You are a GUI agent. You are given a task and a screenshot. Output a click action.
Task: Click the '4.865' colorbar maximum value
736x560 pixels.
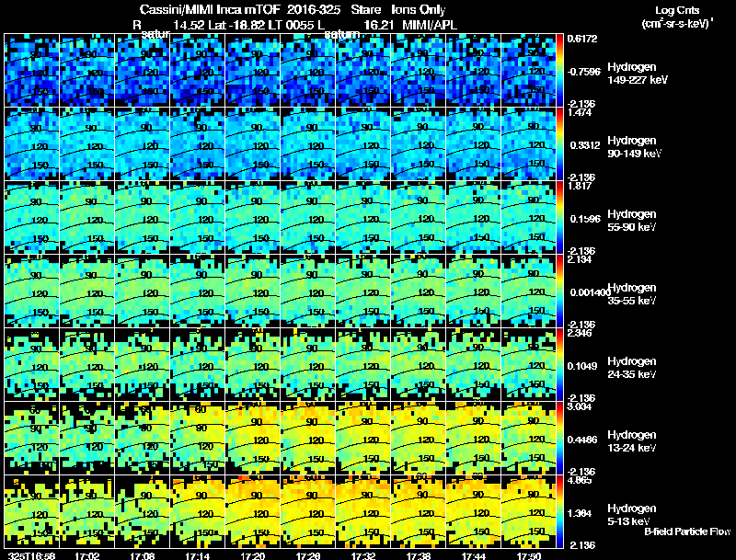coord(581,480)
